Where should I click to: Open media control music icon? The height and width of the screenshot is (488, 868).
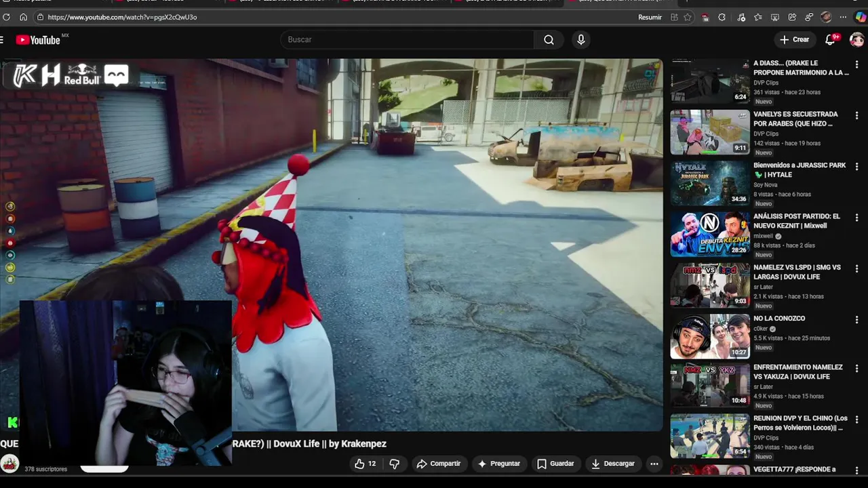(x=741, y=17)
